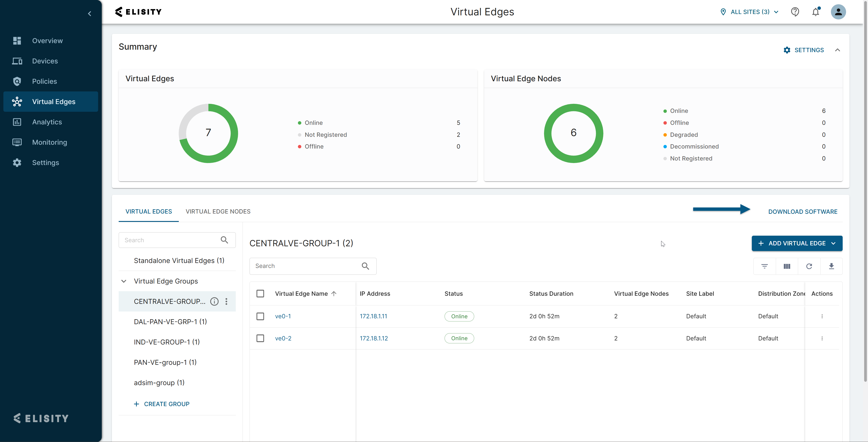868x442 pixels.
Task: Show info for CENTRALVE-GROUP-1
Action: [214, 301]
